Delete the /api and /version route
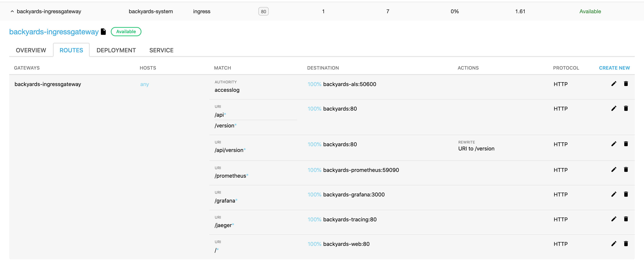Image resolution: width=644 pixels, height=261 pixels. 626,108
